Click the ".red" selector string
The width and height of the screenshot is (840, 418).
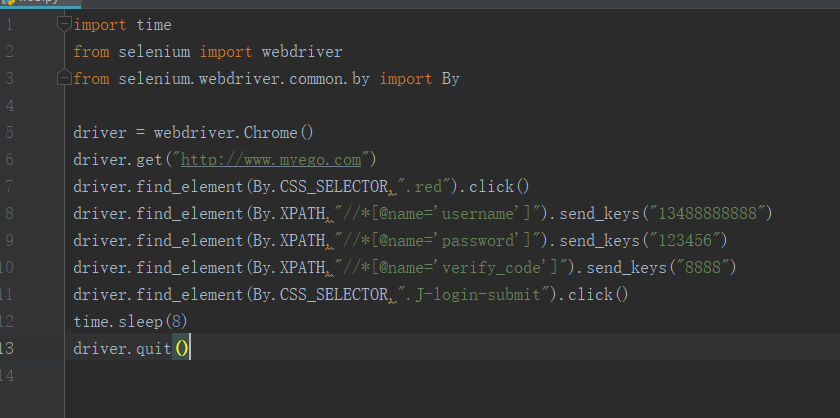point(424,186)
